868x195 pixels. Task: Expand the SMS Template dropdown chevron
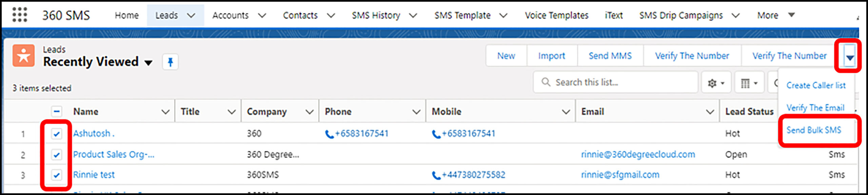click(504, 15)
